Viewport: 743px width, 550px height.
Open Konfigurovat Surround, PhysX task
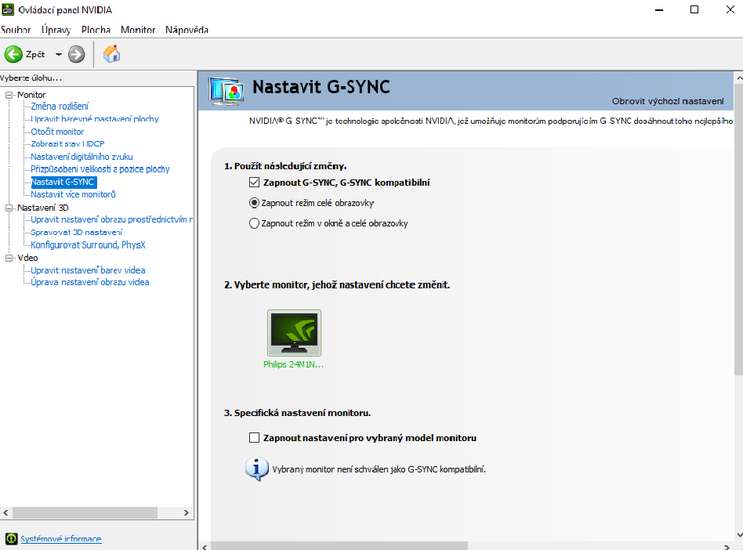88,245
